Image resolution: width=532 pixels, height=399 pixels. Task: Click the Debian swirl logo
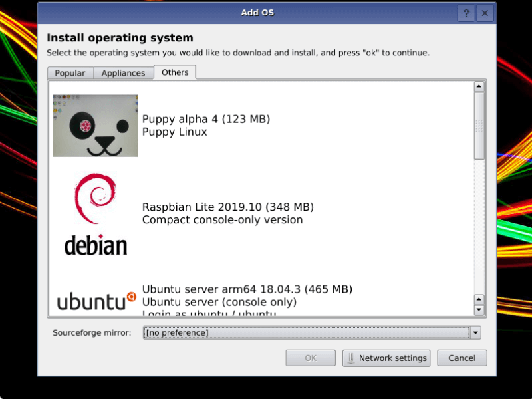pos(96,198)
